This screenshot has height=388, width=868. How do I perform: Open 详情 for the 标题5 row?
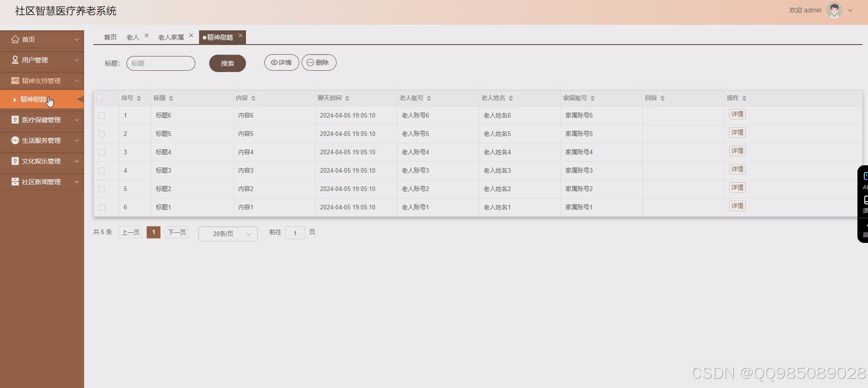(737, 133)
